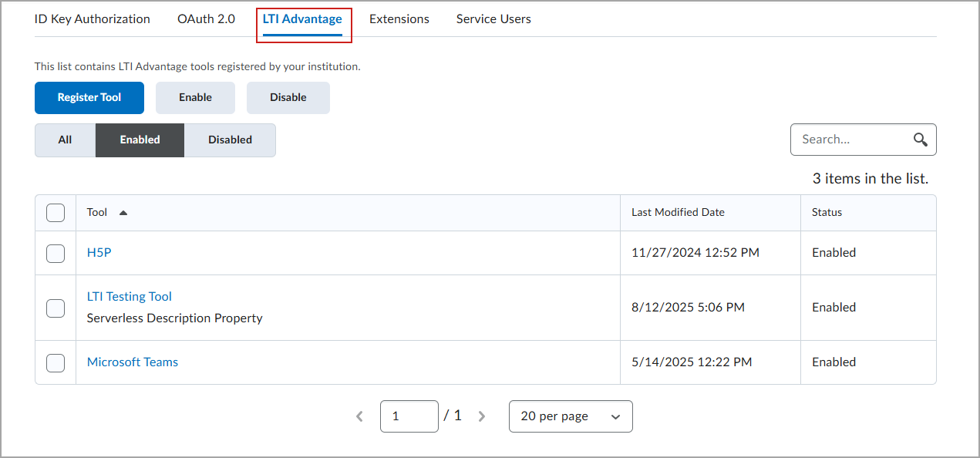Tick the select-all checkbox in header

click(x=56, y=212)
